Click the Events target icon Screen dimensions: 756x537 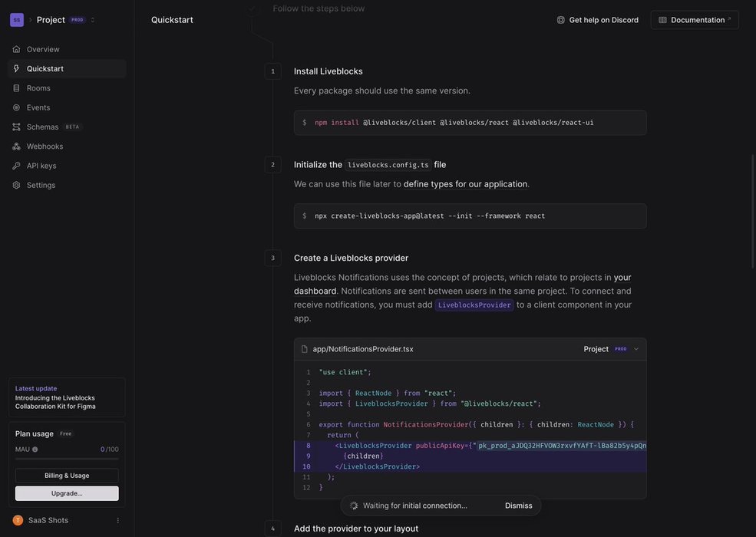click(16, 107)
